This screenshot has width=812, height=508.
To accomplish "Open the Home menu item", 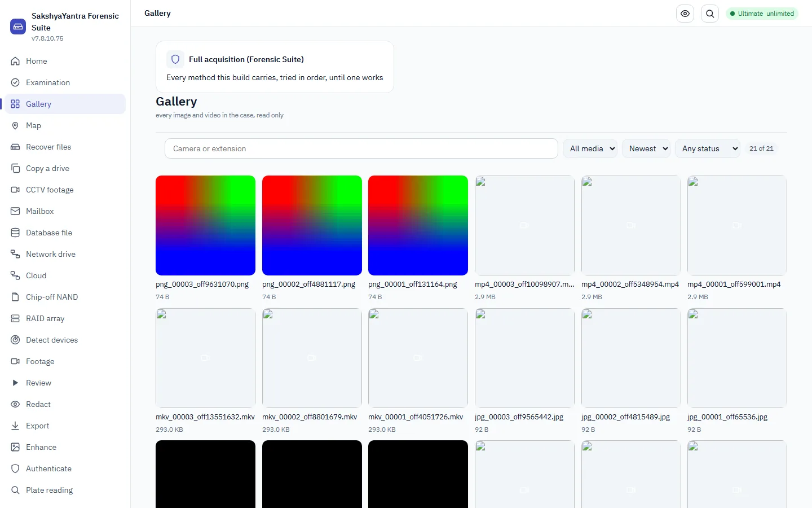I will coord(65,61).
